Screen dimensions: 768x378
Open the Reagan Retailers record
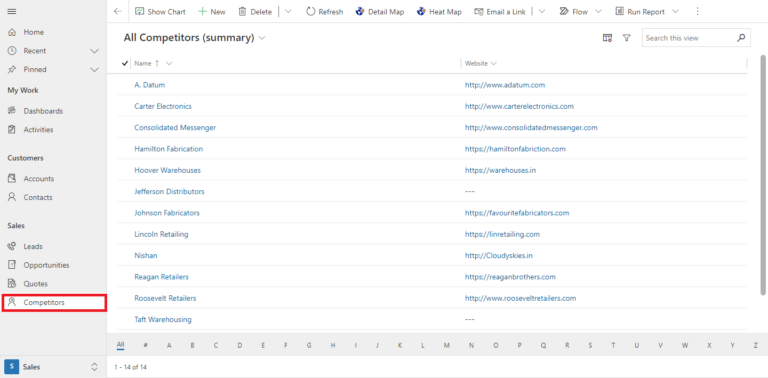point(161,277)
